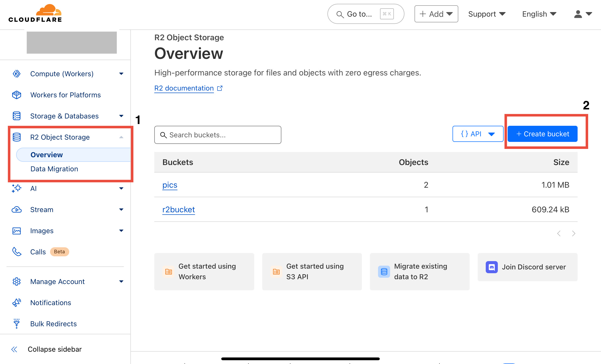The height and width of the screenshot is (364, 601).
Task: Click the Notifications megaphone icon
Action: pyautogui.click(x=17, y=303)
